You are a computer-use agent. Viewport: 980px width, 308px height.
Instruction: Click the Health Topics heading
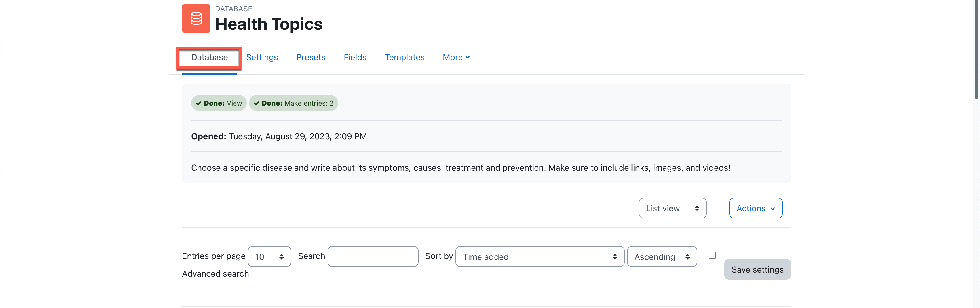tap(269, 24)
